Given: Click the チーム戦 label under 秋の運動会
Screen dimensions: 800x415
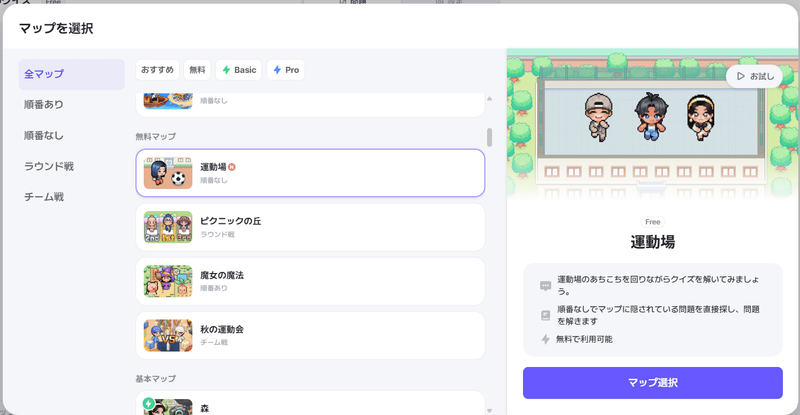Looking at the screenshot, I should click(x=214, y=343).
